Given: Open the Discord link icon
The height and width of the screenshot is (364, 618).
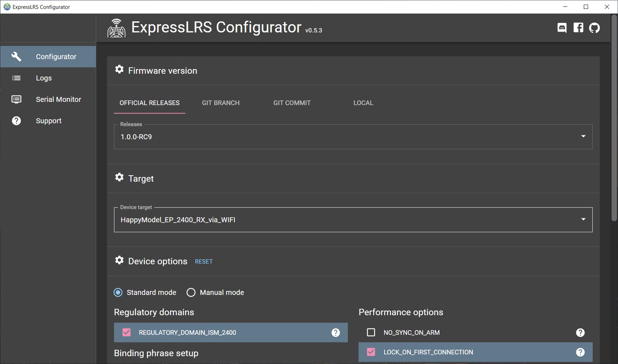Looking at the screenshot, I should [x=562, y=28].
